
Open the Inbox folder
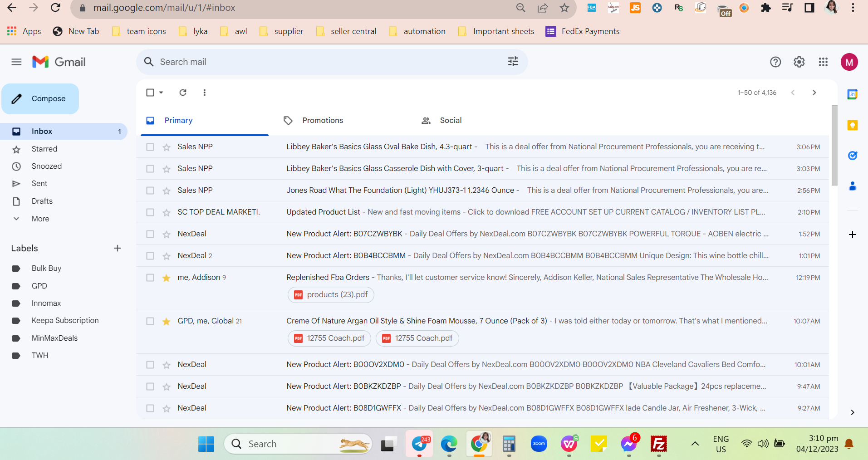[64, 132]
